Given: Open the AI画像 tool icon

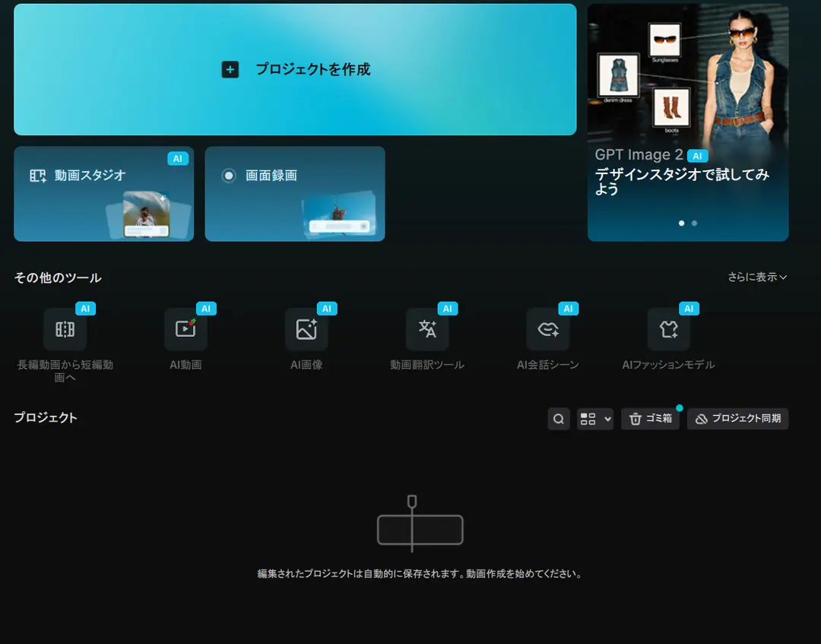Looking at the screenshot, I should (306, 328).
